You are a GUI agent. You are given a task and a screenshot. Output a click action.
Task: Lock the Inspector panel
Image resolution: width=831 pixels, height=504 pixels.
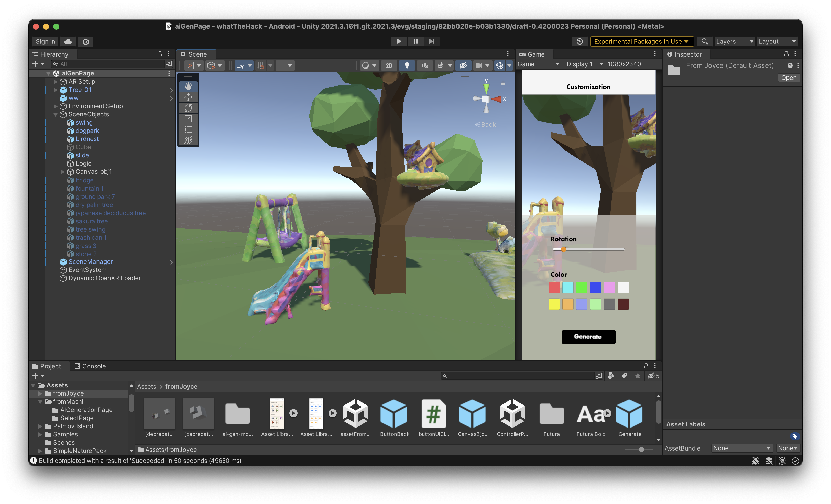[786, 54]
